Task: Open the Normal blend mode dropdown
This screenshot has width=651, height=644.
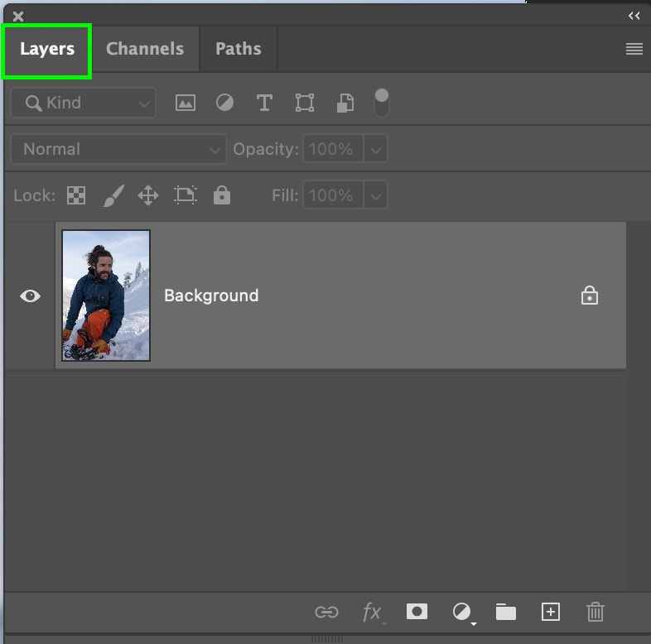Action: pos(118,149)
